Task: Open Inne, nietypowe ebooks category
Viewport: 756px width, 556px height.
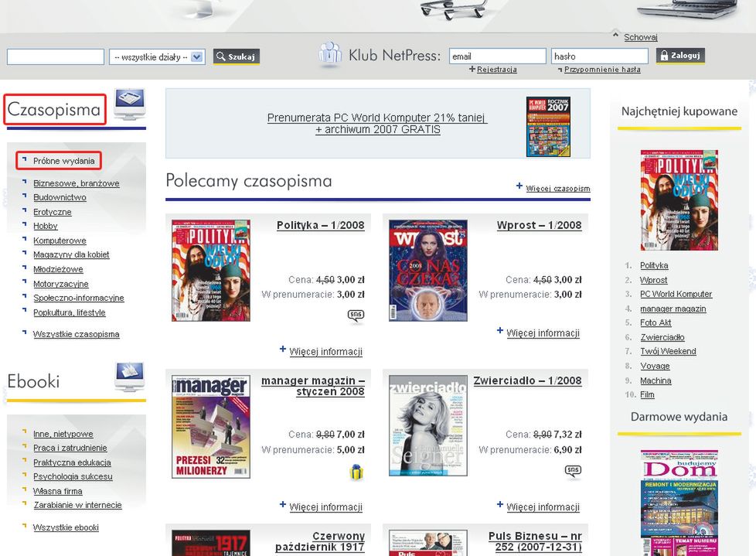Action: click(63, 434)
